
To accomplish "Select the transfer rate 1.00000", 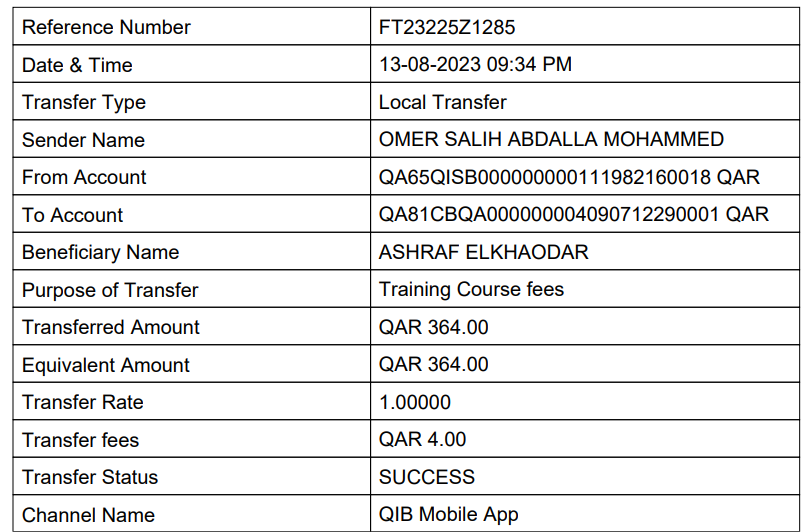I will click(x=415, y=402).
